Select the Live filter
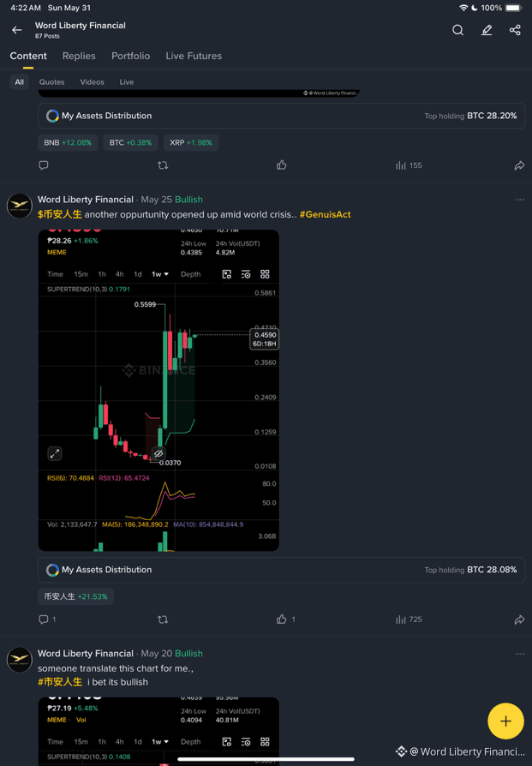The width and height of the screenshot is (532, 766). coord(127,81)
